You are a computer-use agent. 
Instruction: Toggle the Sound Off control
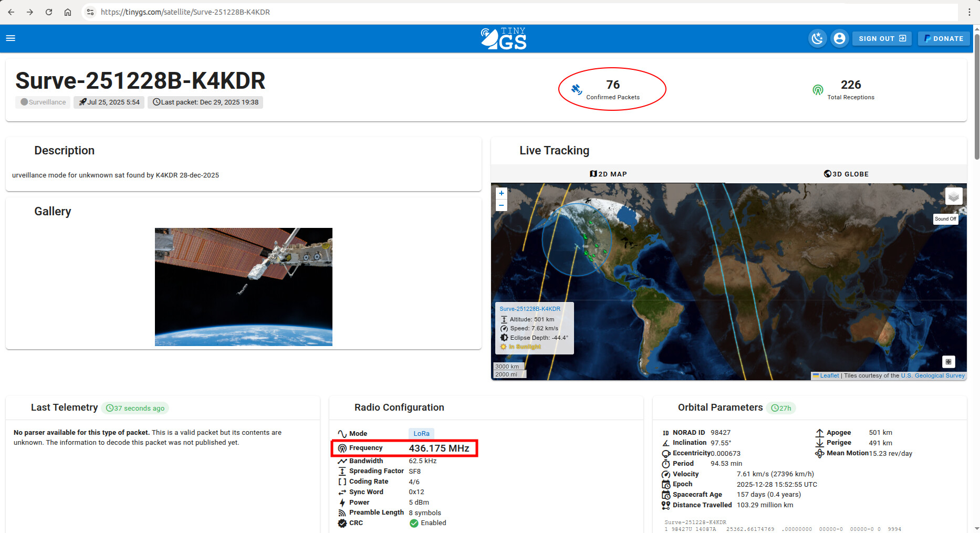[945, 219]
